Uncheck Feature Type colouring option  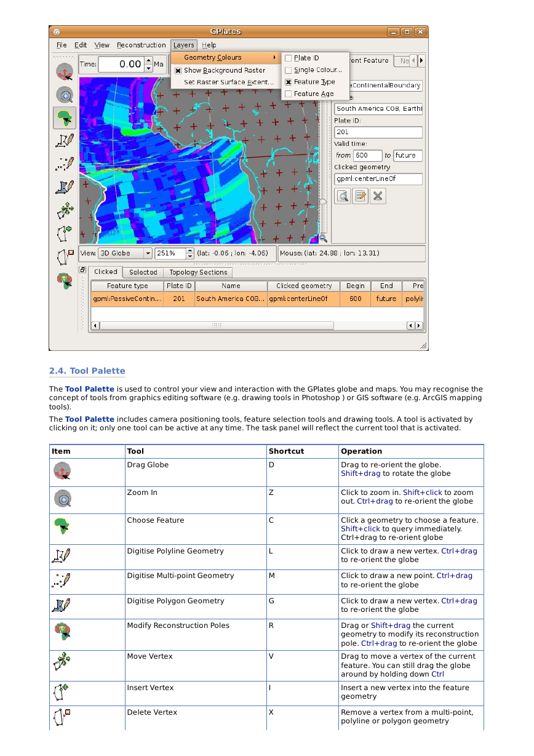point(289,82)
